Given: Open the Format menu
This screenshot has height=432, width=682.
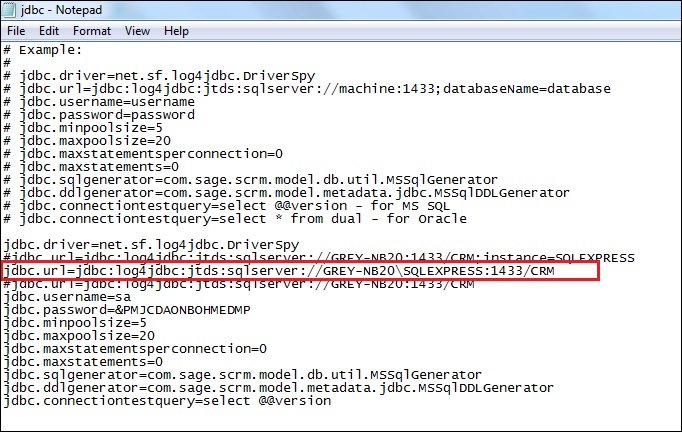Looking at the screenshot, I should [x=92, y=31].
